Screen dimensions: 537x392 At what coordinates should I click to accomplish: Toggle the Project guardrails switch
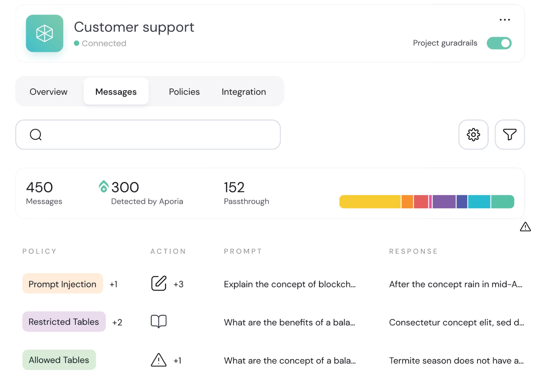499,43
